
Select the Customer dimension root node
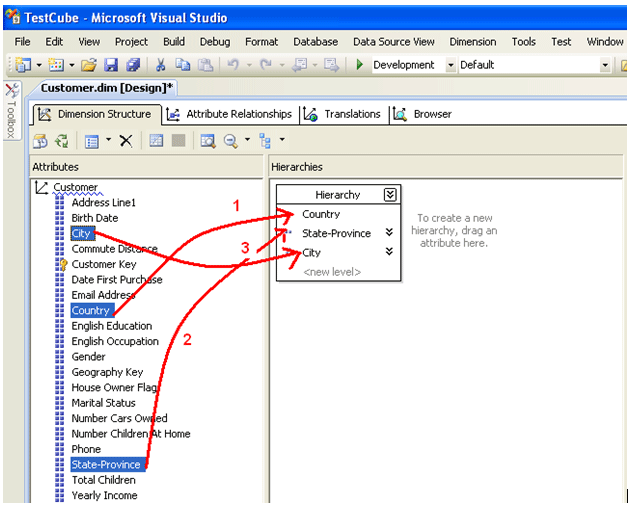75,187
